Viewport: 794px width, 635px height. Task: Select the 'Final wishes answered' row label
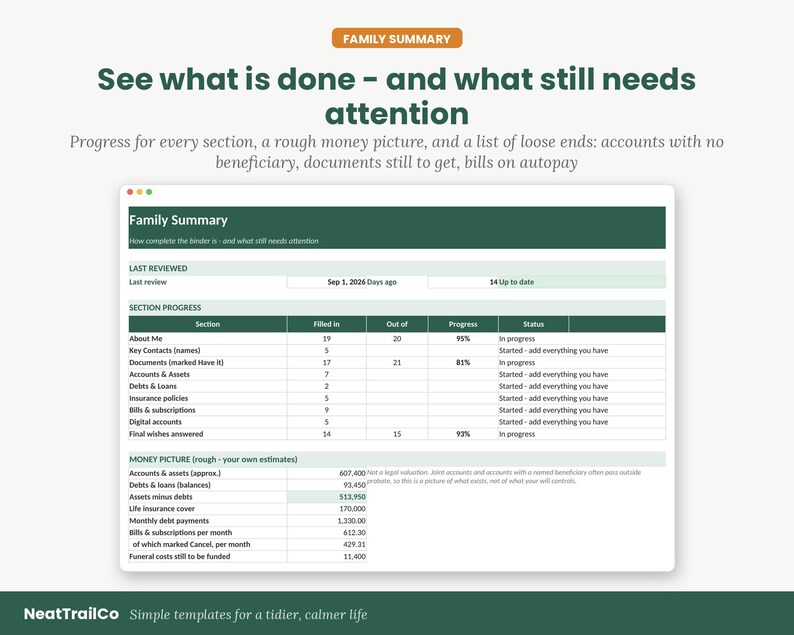click(x=208, y=434)
